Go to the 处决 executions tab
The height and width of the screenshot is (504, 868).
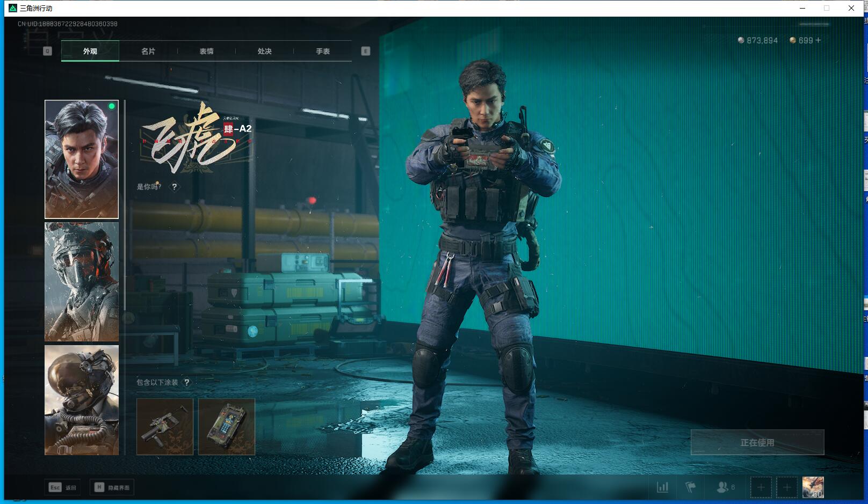(264, 51)
